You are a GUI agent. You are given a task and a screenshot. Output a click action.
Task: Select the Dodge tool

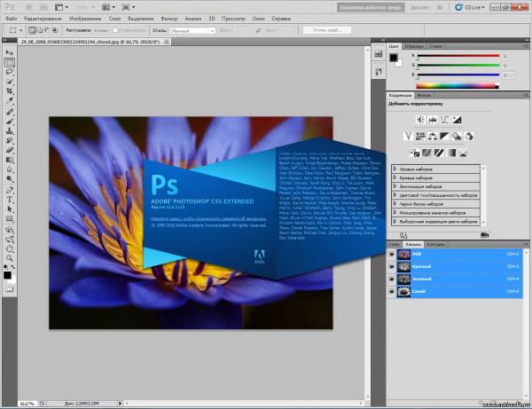point(10,179)
